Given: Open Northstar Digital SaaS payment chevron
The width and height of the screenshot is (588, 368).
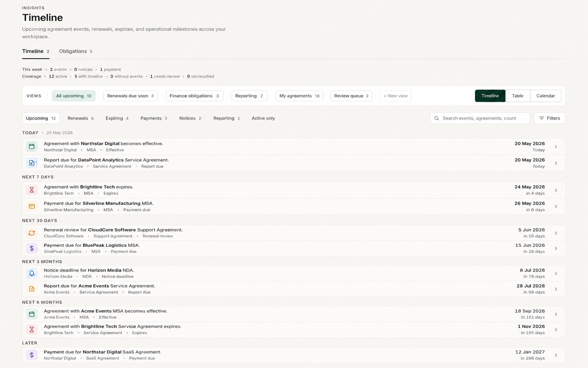Looking at the screenshot, I should [x=556, y=355].
